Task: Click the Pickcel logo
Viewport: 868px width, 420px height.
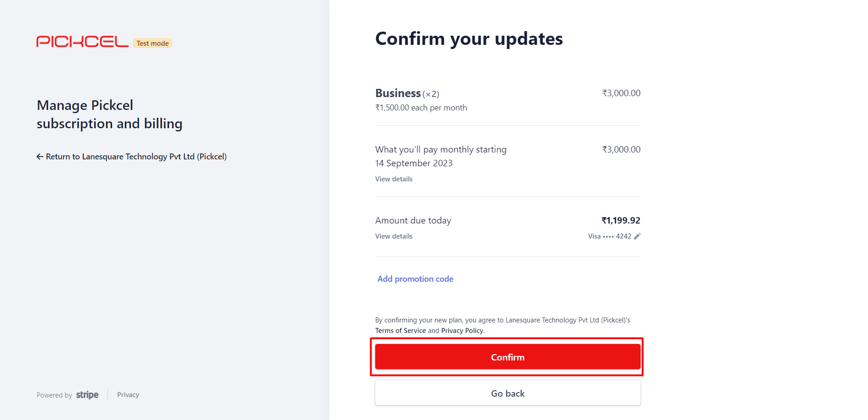Action: click(x=82, y=42)
